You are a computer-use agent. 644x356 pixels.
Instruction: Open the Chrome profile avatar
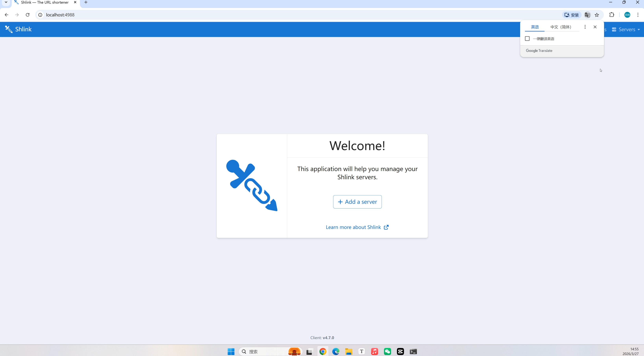pos(627,15)
